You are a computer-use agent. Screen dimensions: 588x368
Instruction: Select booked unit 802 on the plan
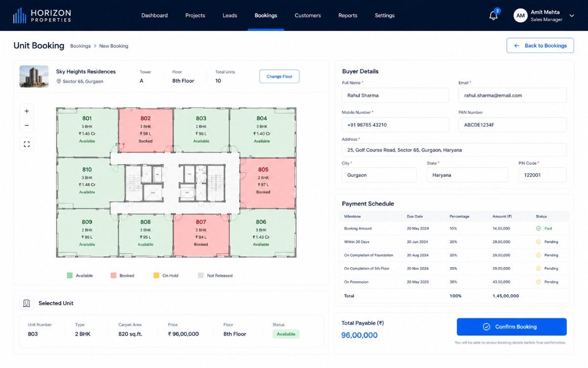point(146,129)
